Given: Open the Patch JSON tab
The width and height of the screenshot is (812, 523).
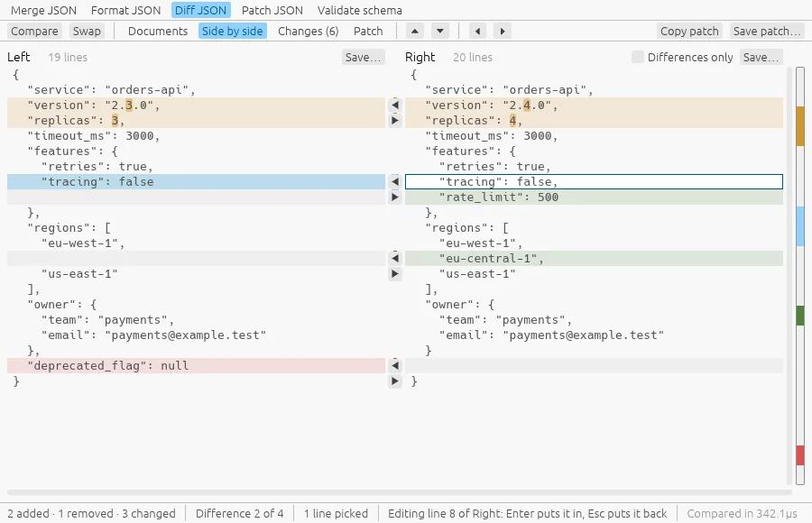Looking at the screenshot, I should 272,10.
